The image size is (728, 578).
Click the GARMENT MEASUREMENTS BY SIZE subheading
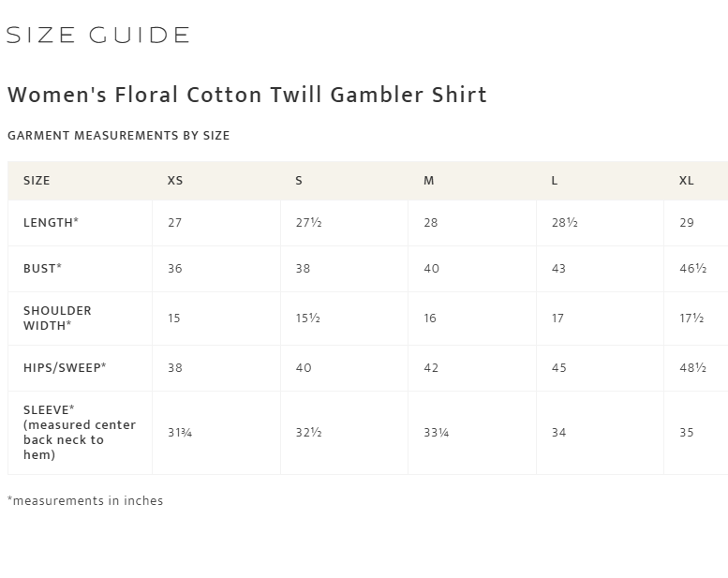[118, 136]
